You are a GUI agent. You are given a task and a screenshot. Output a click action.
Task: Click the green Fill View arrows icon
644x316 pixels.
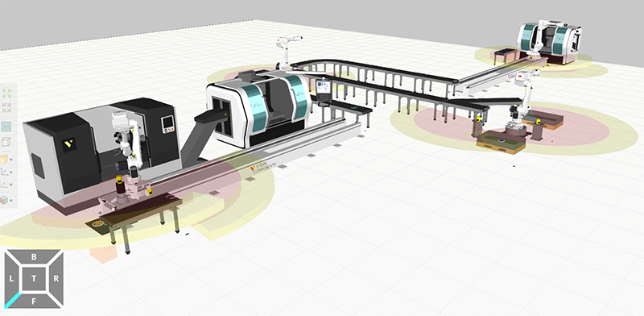click(6, 94)
